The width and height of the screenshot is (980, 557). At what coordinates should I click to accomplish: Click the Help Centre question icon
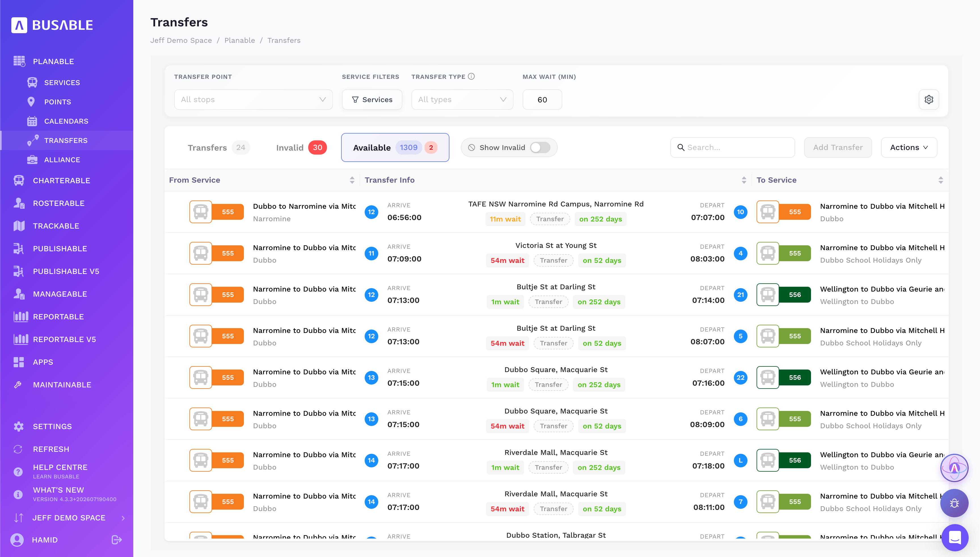click(18, 472)
